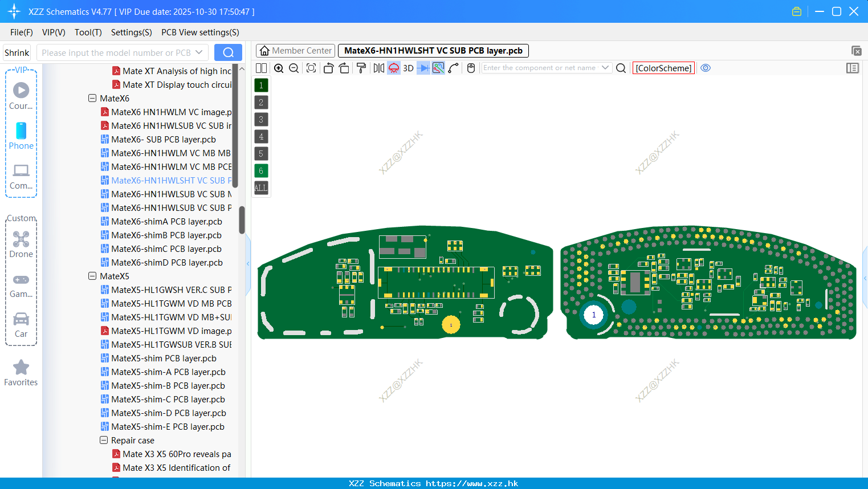Toggle layer 4
This screenshot has height=489, width=868.
(x=261, y=136)
